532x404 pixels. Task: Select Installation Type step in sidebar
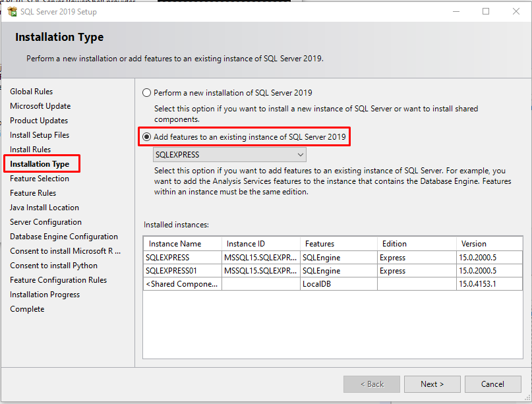click(40, 164)
